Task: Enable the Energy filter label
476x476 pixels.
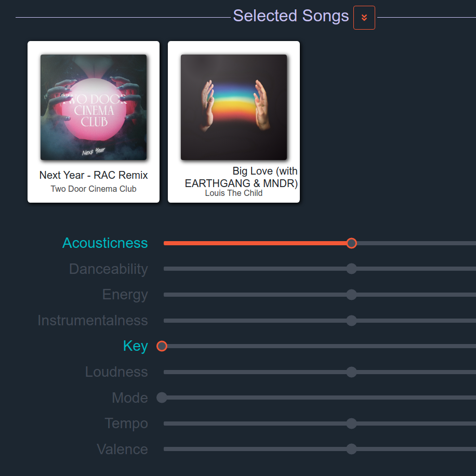Action: click(125, 295)
